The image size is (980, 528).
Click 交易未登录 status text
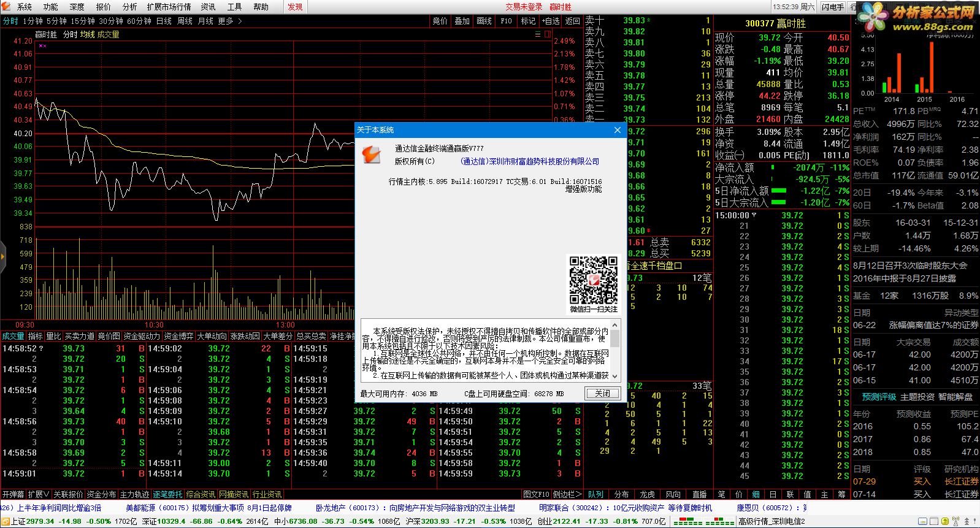tap(524, 7)
